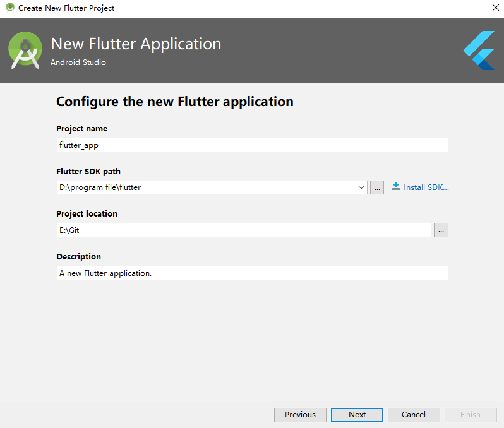
Task: Open the Install SDK... link
Action: 426,187
